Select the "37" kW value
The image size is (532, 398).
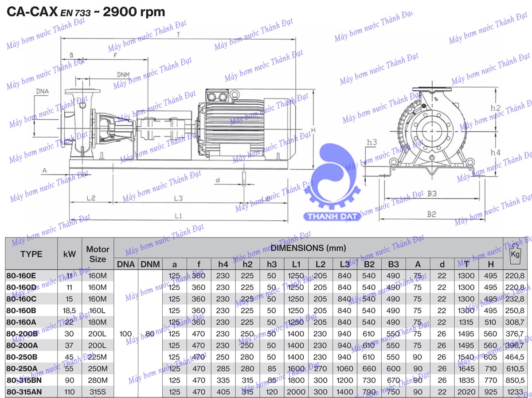(70, 345)
